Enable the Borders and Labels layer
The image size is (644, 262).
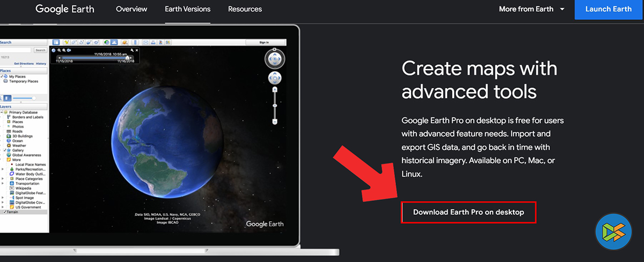point(4,117)
